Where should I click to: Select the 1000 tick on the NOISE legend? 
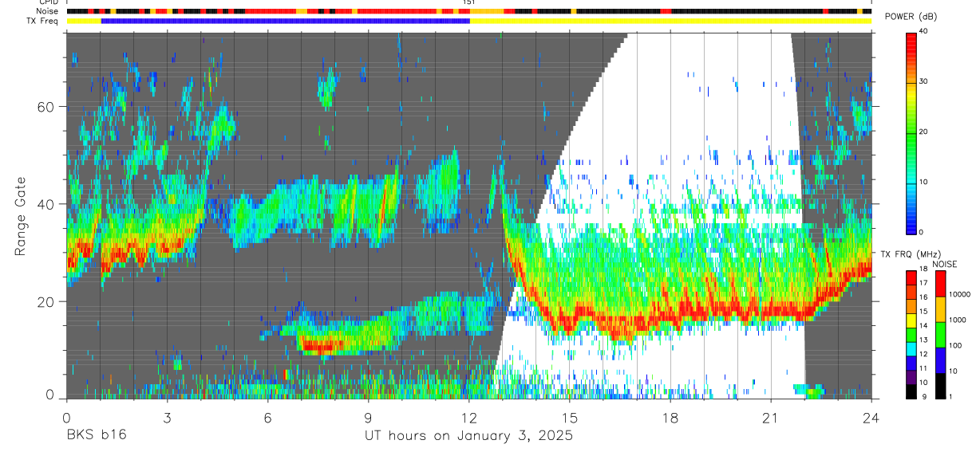pyautogui.click(x=958, y=320)
